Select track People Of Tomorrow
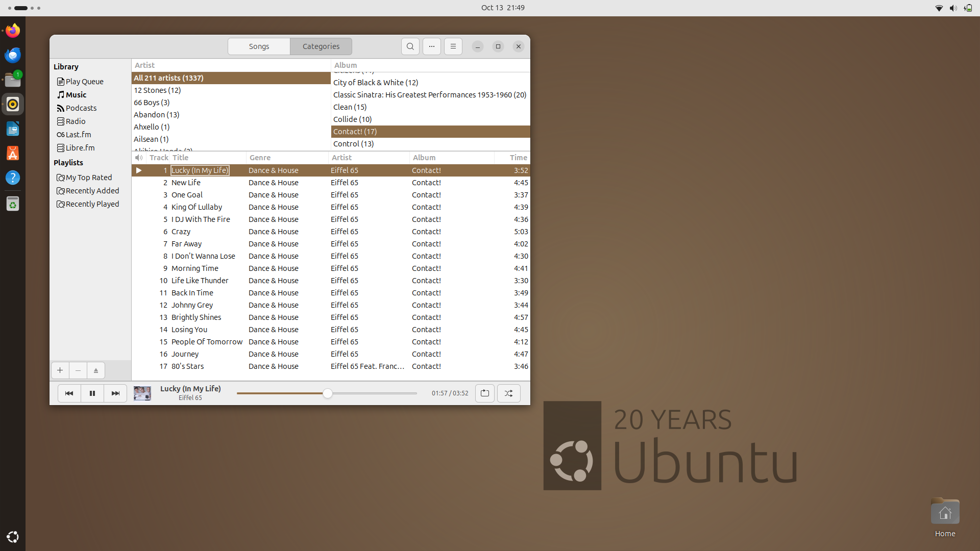The width and height of the screenshot is (980, 551). [x=331, y=342]
